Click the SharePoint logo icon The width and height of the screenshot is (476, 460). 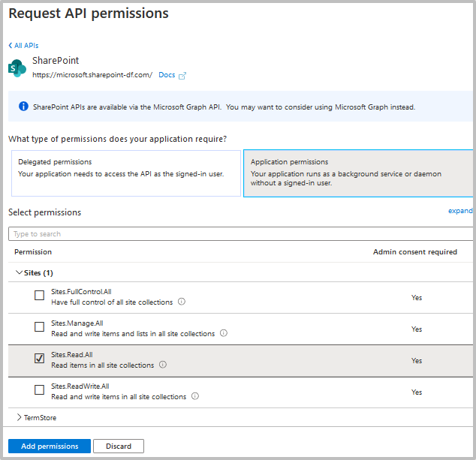(x=17, y=68)
